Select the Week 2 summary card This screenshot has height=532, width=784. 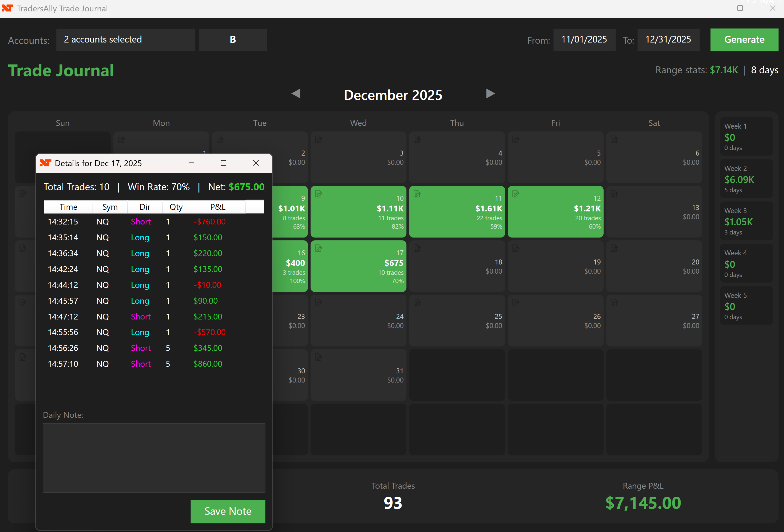tap(746, 179)
